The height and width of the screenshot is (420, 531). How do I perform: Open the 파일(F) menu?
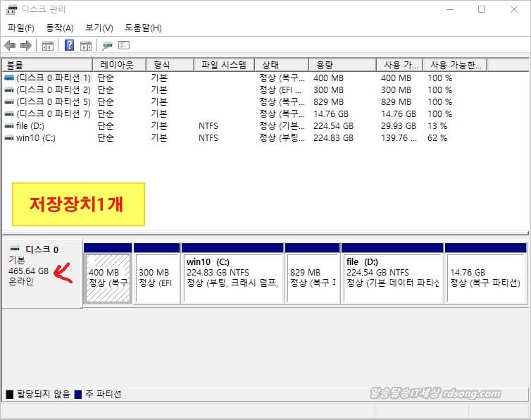(21, 27)
